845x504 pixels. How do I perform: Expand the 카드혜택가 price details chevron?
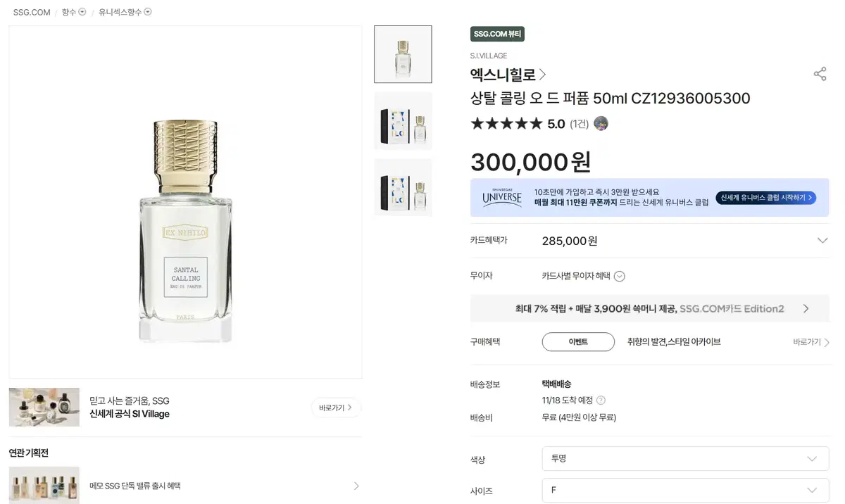click(822, 241)
